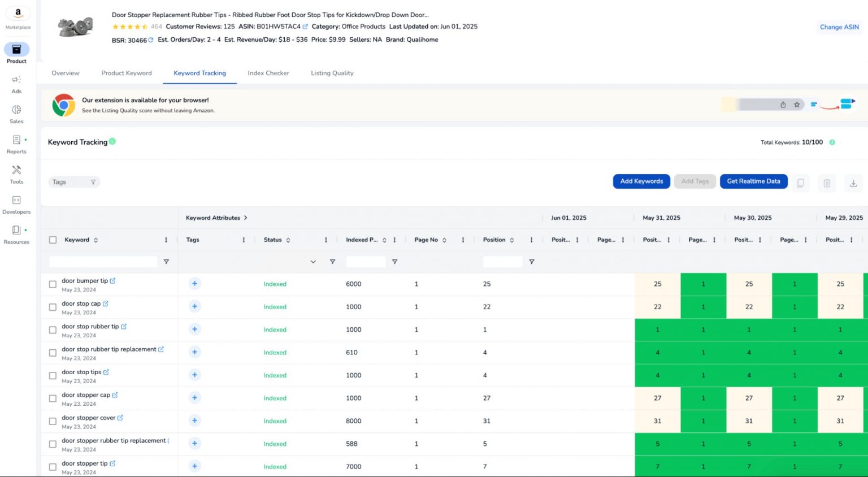Open the Sales sidebar icon
The width and height of the screenshot is (868, 477).
click(x=16, y=110)
